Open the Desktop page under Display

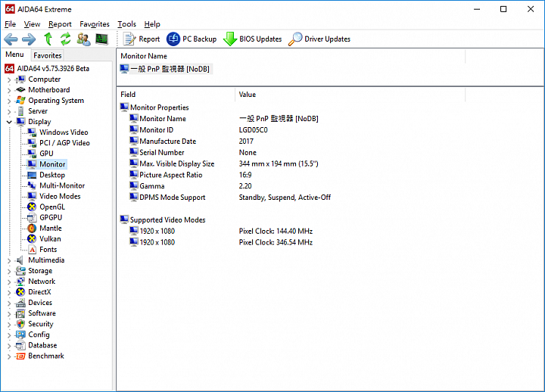tap(52, 175)
